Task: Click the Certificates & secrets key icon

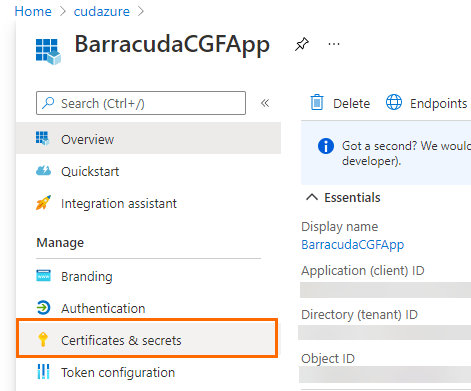Action: [43, 339]
